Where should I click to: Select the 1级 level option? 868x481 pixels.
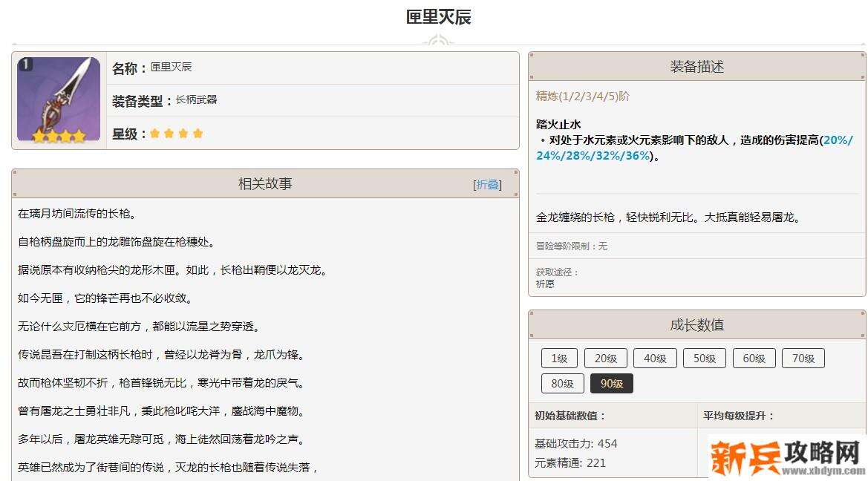click(x=559, y=358)
